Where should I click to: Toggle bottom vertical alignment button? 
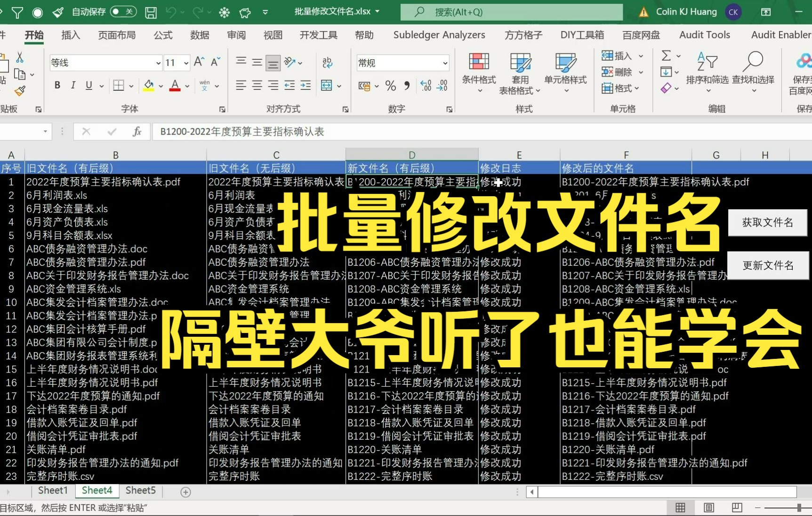click(x=273, y=63)
